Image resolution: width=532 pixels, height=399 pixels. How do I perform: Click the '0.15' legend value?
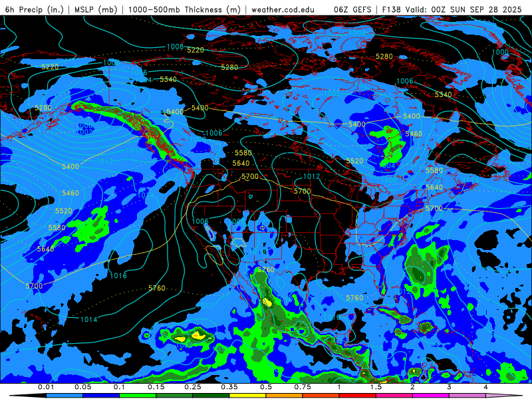(x=156, y=387)
